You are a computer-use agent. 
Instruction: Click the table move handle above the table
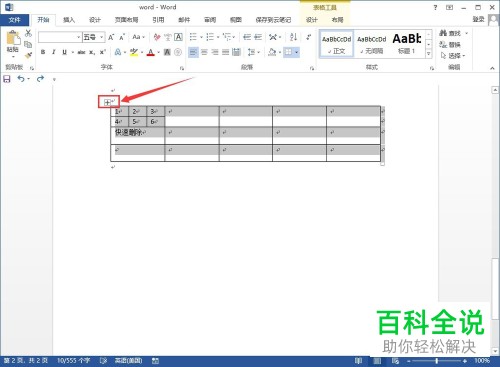107,102
